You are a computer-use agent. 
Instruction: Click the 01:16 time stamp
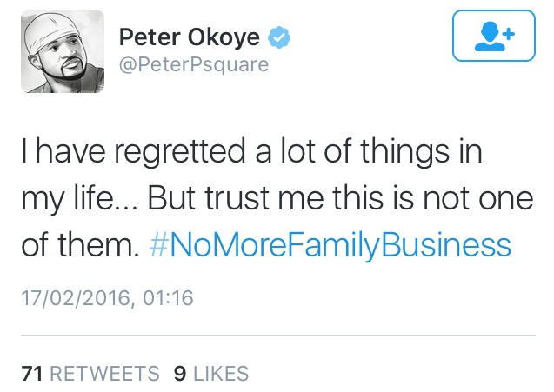[x=168, y=298]
